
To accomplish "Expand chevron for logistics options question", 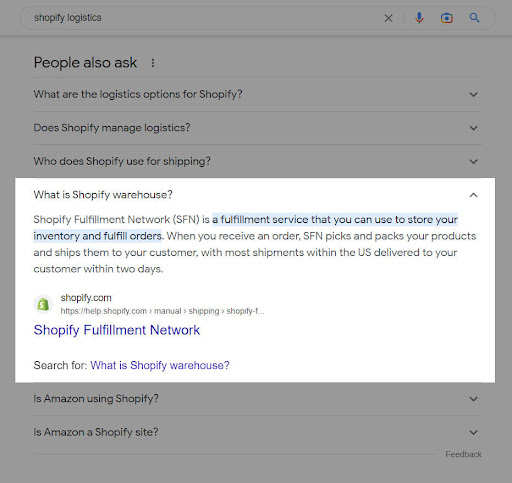I will (473, 95).
